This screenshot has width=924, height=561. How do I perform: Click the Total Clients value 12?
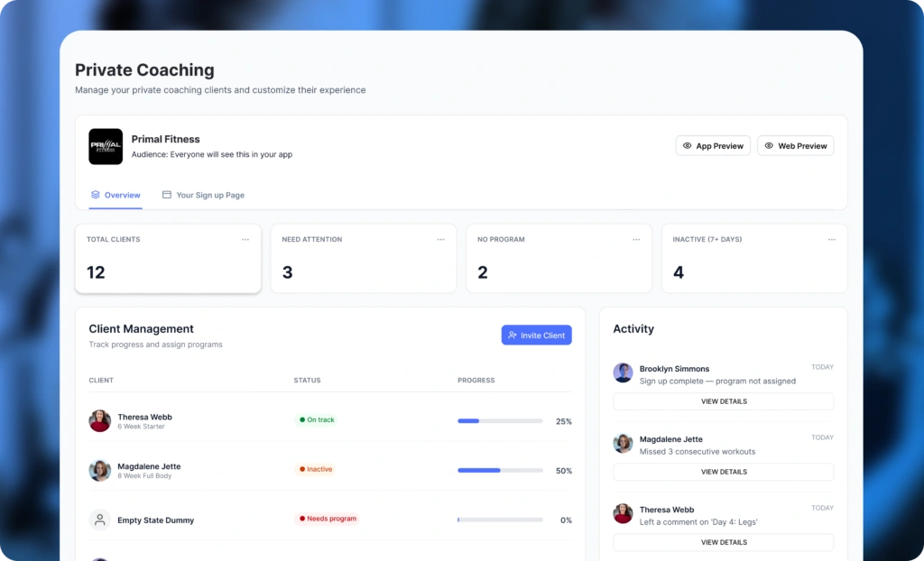[96, 272]
